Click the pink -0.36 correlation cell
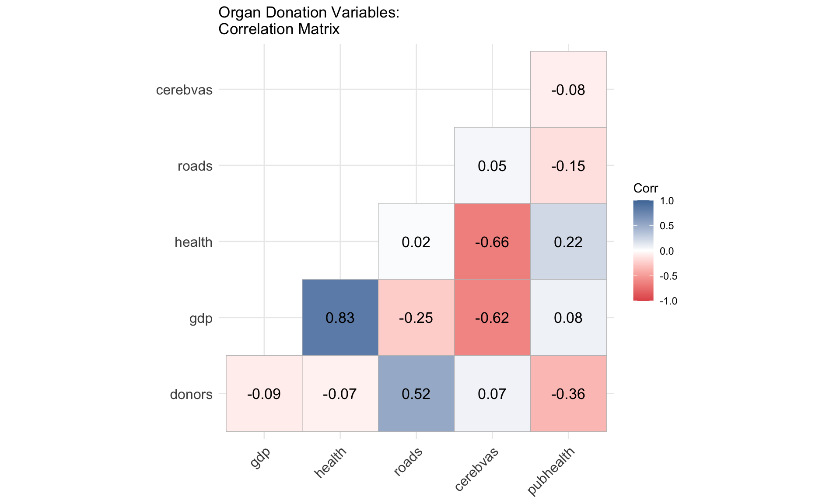The height and width of the screenshot is (504, 840). click(x=568, y=393)
